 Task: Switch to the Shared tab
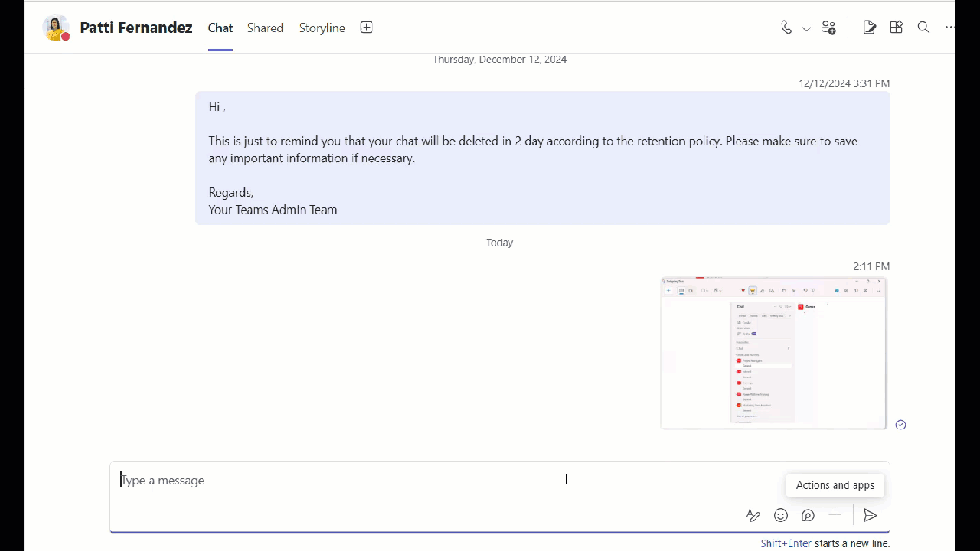(x=265, y=28)
